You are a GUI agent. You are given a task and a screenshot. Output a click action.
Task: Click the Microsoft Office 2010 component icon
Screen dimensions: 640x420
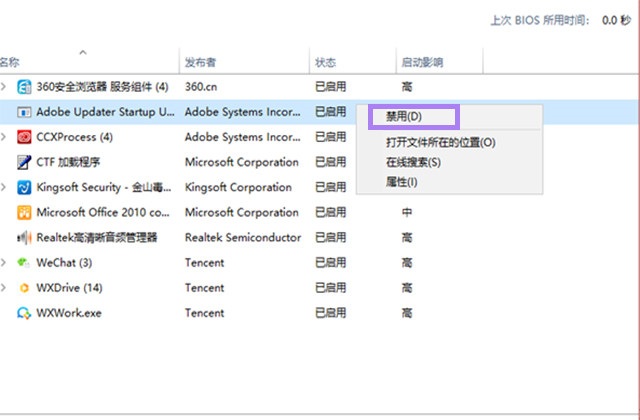[x=24, y=212]
